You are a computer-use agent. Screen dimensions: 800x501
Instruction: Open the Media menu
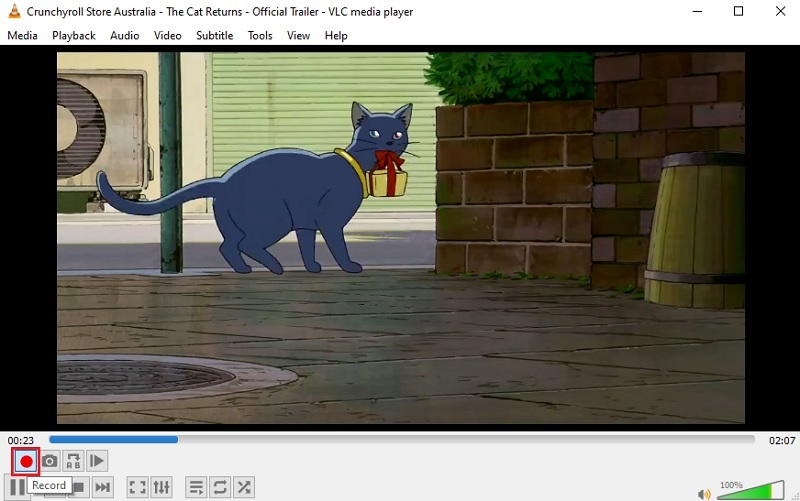coord(22,36)
